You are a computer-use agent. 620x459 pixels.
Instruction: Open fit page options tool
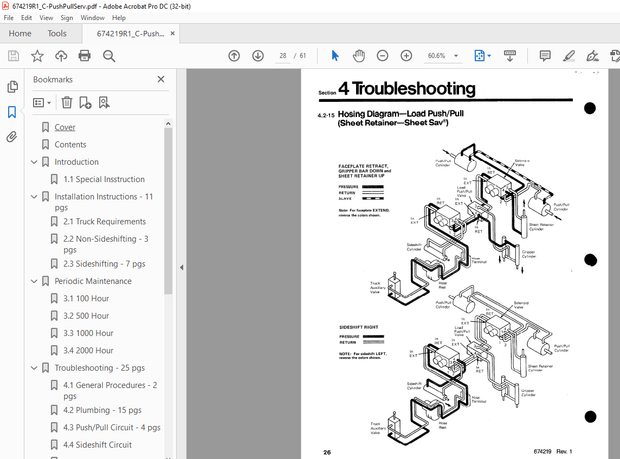(482, 56)
